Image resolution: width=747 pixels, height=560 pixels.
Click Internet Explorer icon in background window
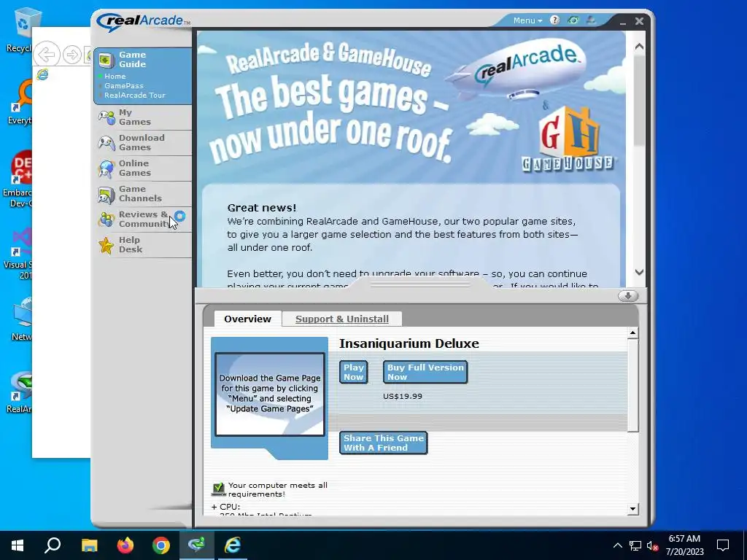[42, 75]
